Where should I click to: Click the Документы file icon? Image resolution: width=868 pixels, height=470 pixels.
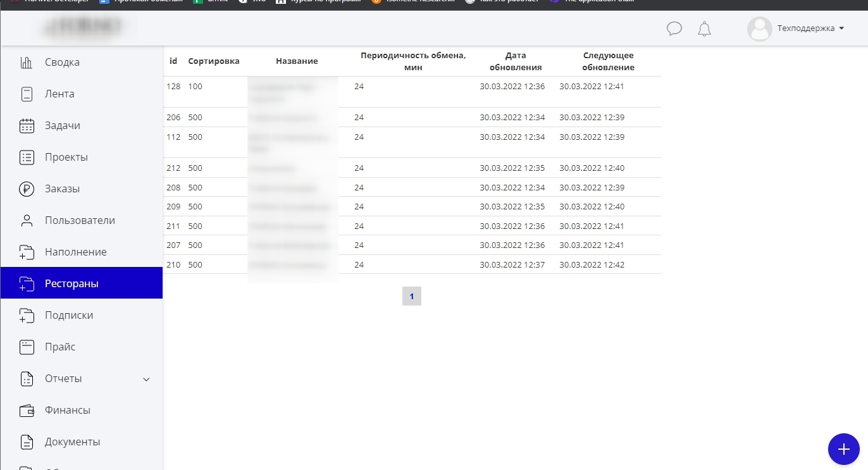click(27, 442)
